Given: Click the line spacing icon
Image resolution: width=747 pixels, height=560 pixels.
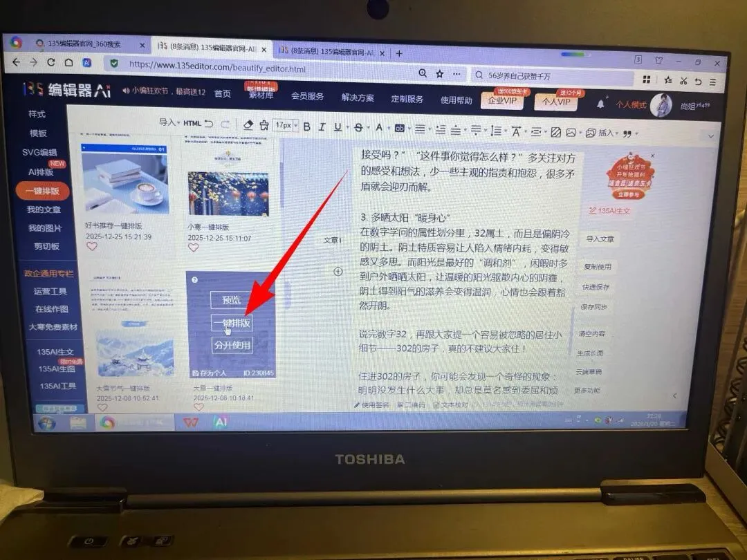Looking at the screenshot, I should click(x=496, y=131).
